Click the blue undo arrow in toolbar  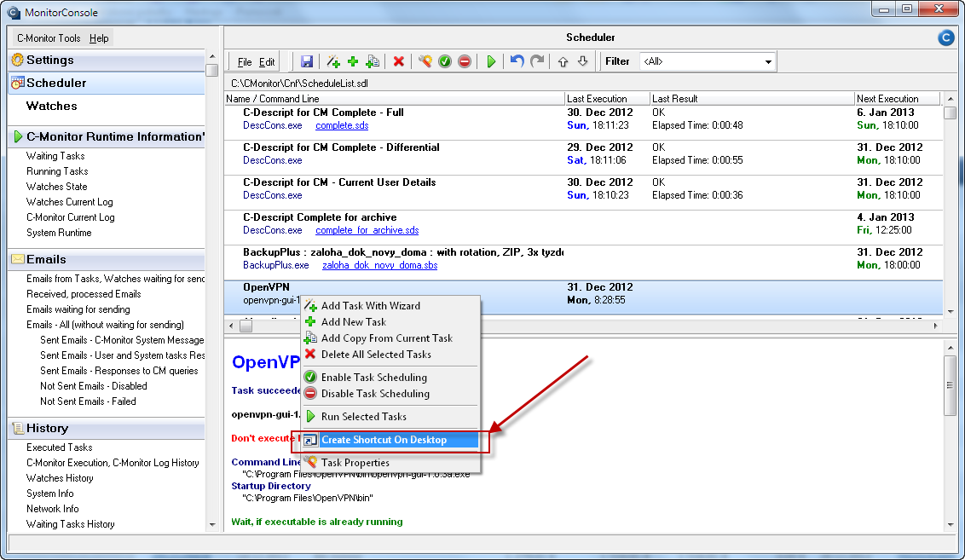point(517,61)
